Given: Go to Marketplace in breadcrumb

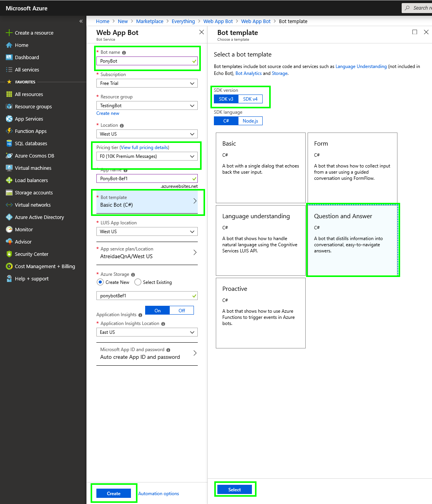Looking at the screenshot, I should (x=150, y=21).
